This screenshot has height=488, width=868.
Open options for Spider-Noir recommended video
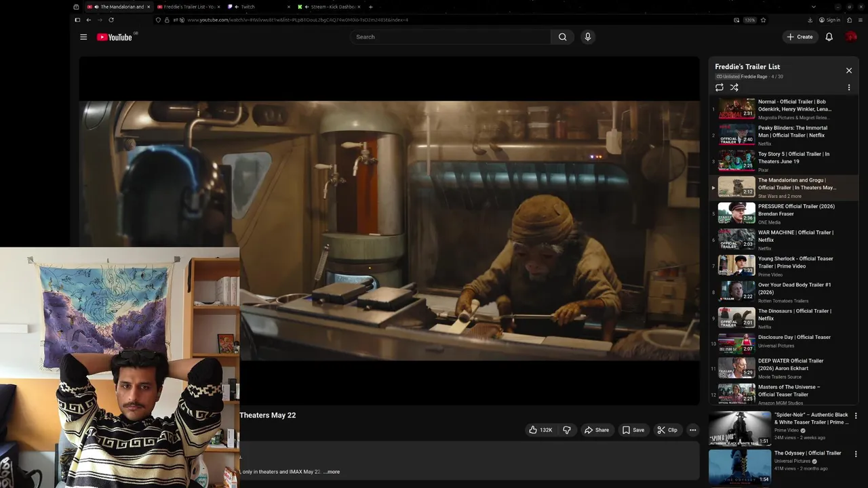856,415
